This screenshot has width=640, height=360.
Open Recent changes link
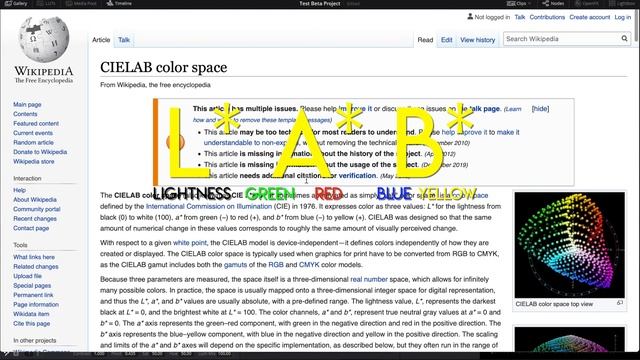point(35,218)
